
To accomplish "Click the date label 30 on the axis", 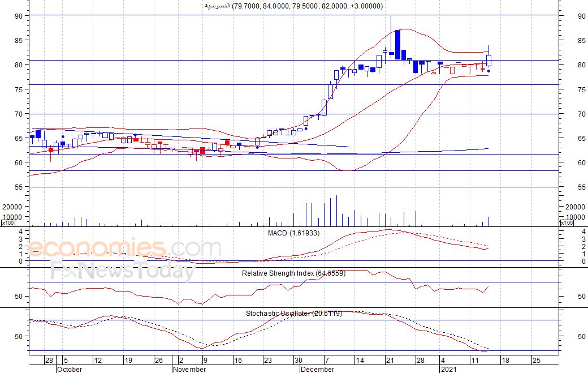I will click(x=299, y=360).
